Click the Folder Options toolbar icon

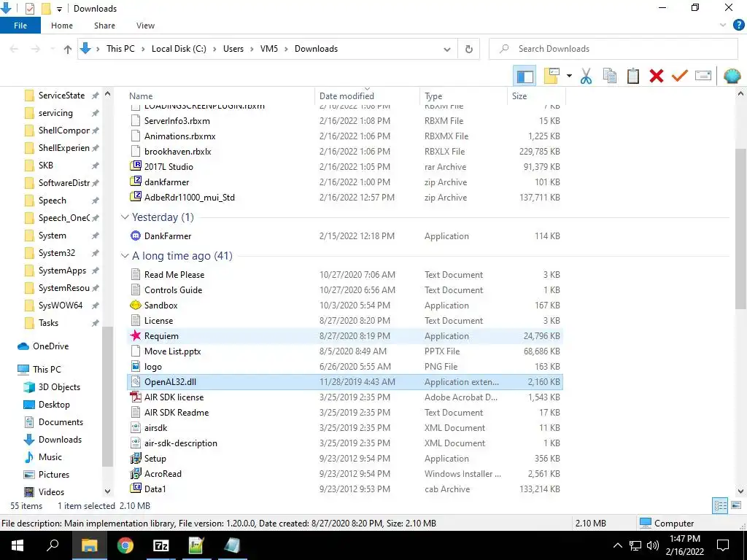tap(551, 76)
